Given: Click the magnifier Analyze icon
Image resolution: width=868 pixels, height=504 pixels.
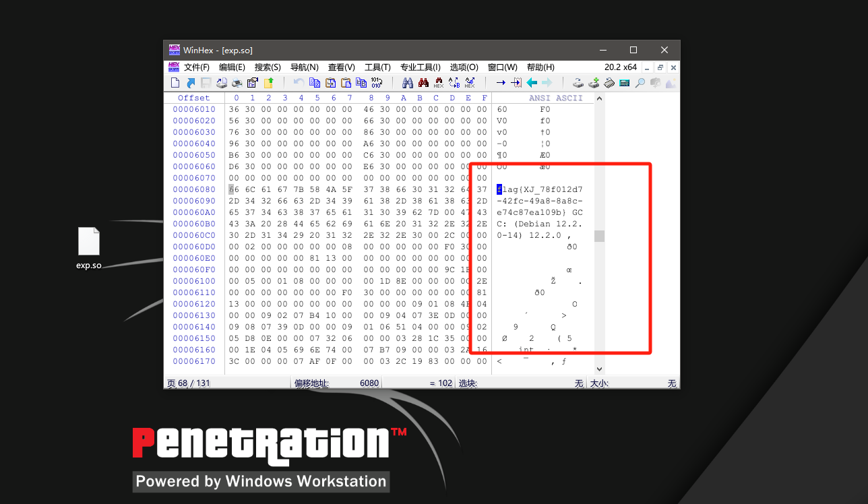Looking at the screenshot, I should tap(640, 83).
